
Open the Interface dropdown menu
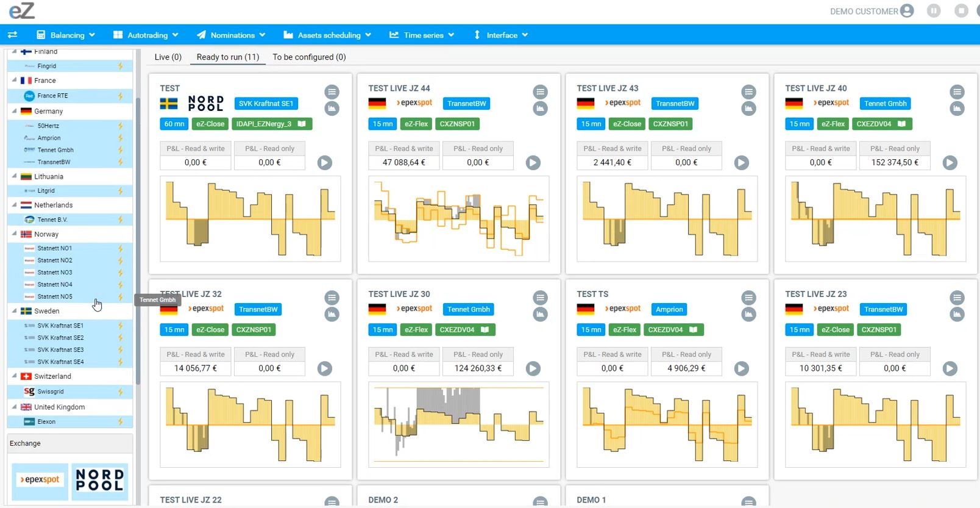(x=500, y=35)
